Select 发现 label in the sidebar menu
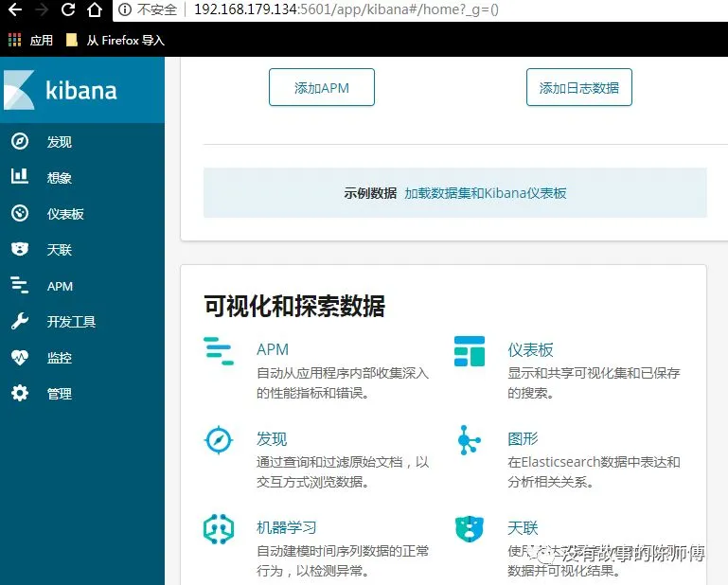 click(x=60, y=142)
